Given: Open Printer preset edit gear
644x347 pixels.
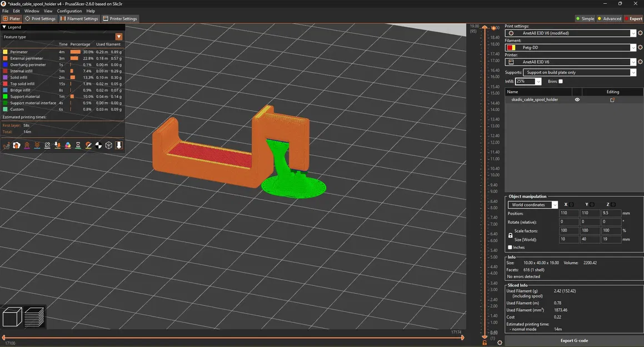Looking at the screenshot, I should pos(640,62).
